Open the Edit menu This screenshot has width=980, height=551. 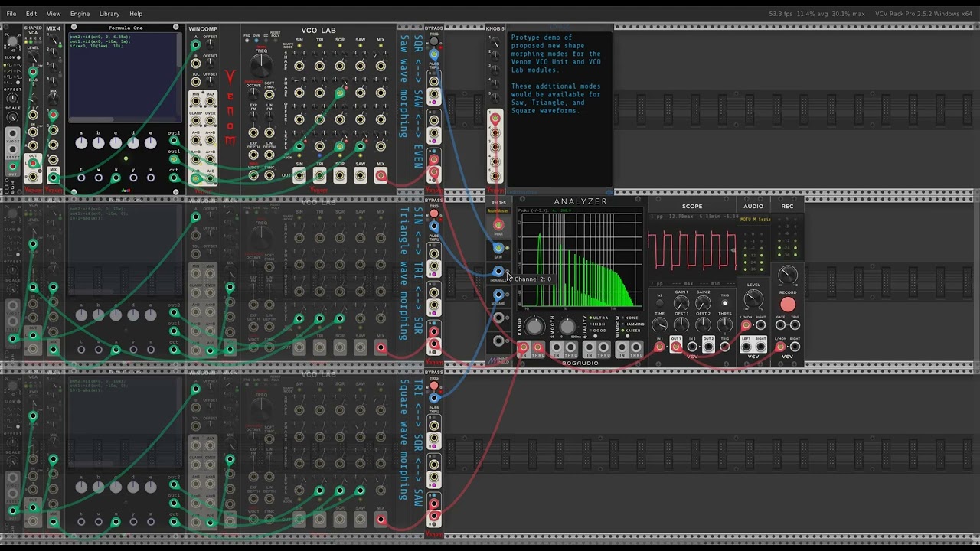[x=31, y=14]
